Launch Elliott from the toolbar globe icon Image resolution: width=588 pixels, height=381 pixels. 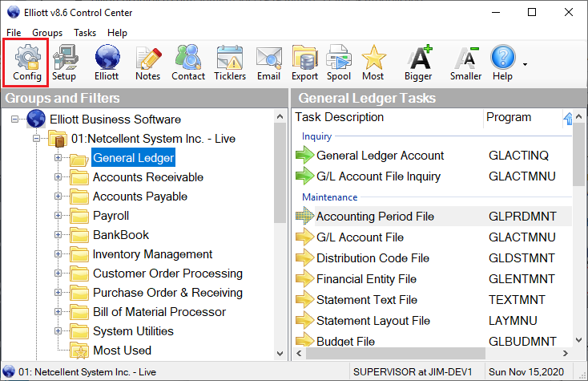107,63
